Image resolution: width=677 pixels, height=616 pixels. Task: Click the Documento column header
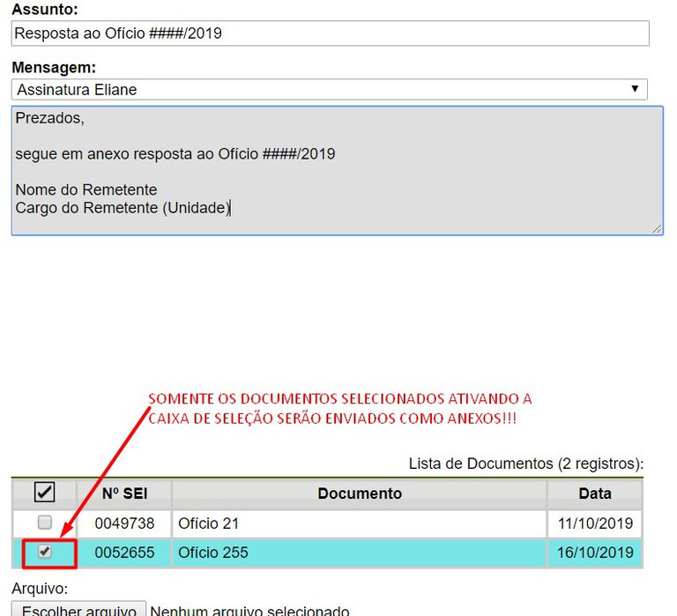[x=360, y=494]
